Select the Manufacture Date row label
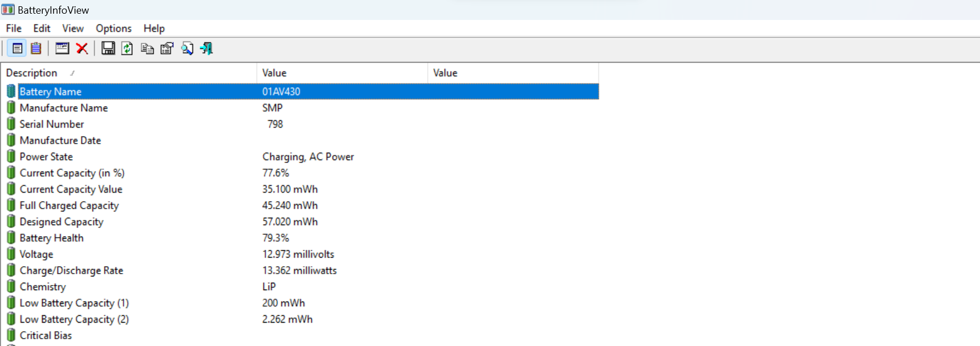980x346 pixels. [x=60, y=140]
